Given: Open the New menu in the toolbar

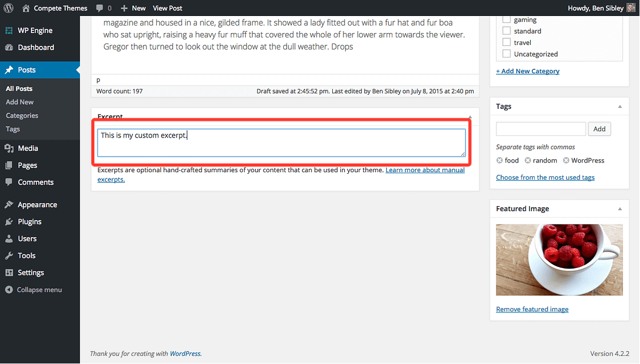Looking at the screenshot, I should click(133, 8).
